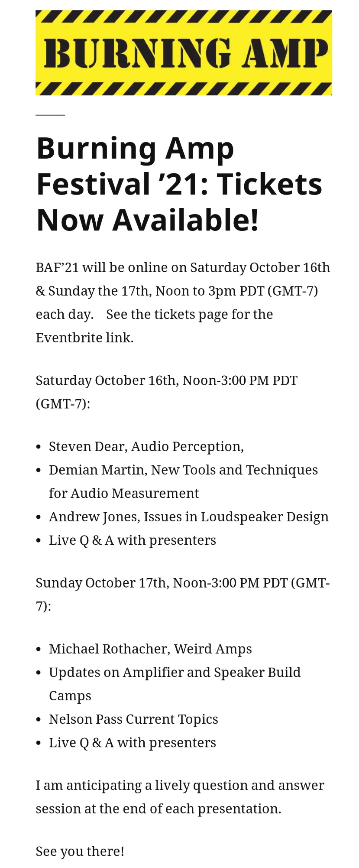The width and height of the screenshot is (359, 868).
Task: Click the 'I am anticipating a lively' paragraph
Action: pyautogui.click(x=180, y=797)
